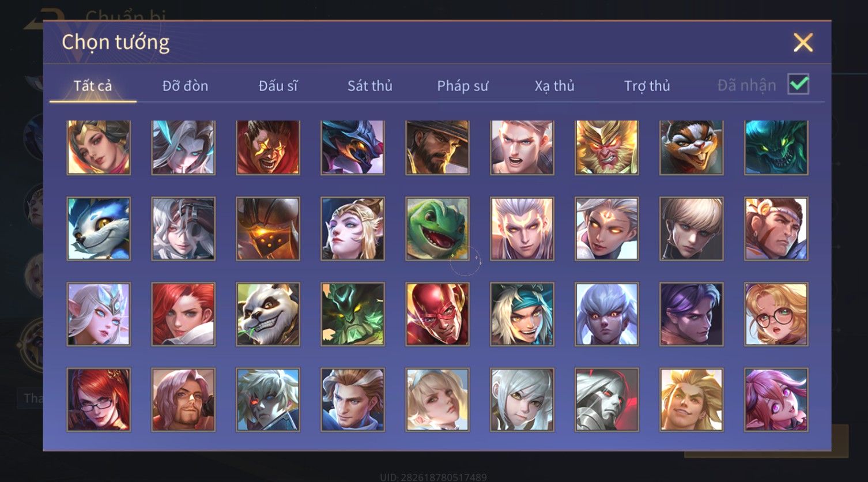Select the green chameleon hero portrait
Viewport: 868px width, 482px height.
(437, 229)
